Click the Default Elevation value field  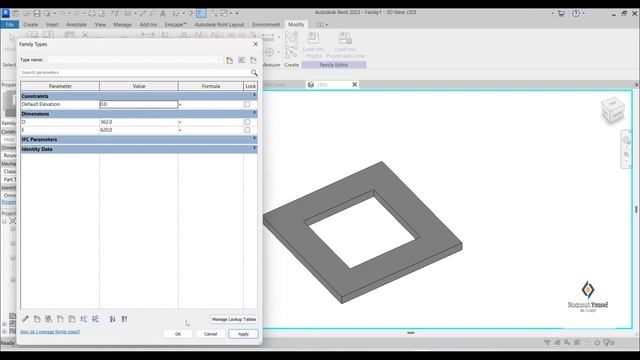[139, 104]
